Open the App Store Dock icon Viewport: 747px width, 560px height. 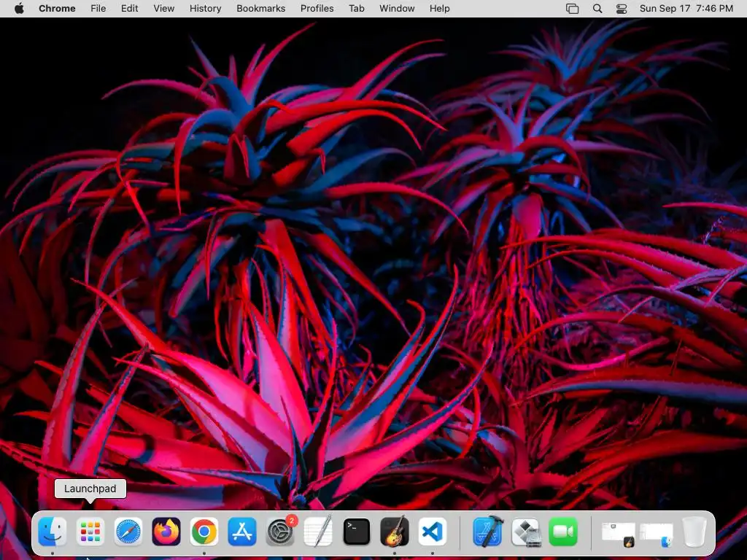click(242, 532)
